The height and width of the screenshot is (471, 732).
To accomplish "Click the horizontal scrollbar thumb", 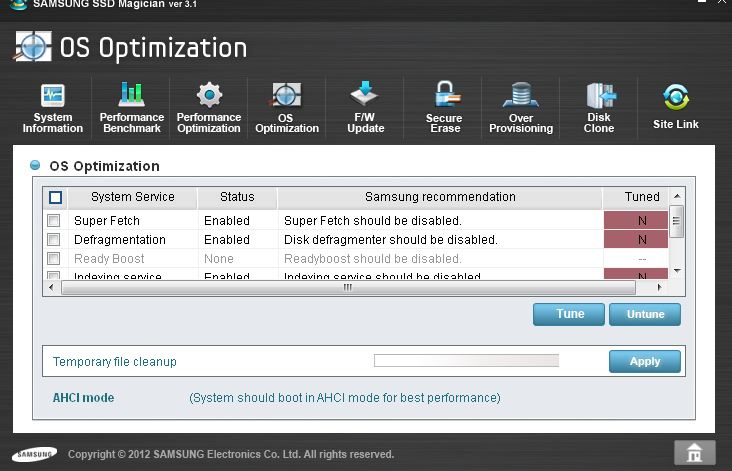I will click(348, 288).
